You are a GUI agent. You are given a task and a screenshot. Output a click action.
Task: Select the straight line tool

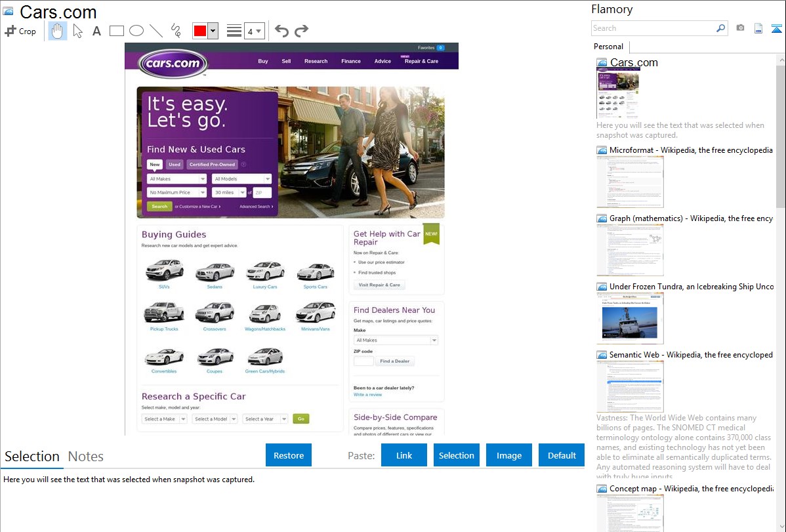(156, 31)
